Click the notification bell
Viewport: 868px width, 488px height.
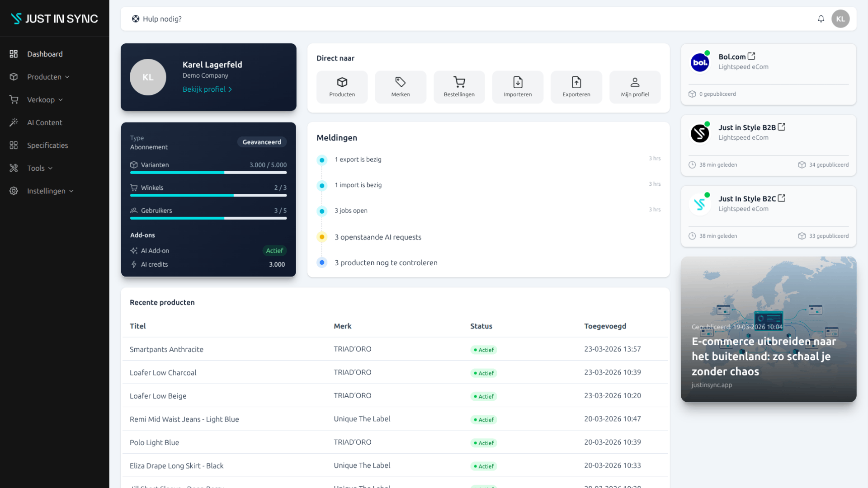click(x=821, y=19)
